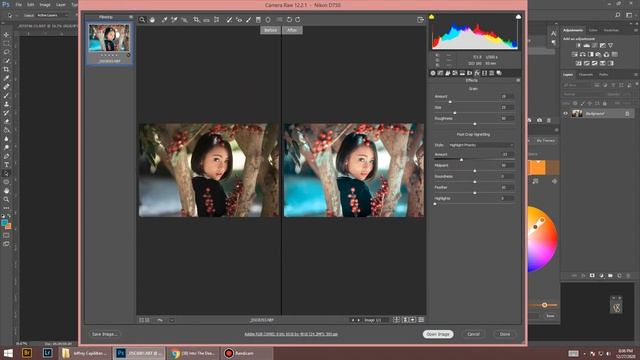Open the Presets panel icon
Image resolution: width=640 pixels, height=360 pixels.
point(492,73)
